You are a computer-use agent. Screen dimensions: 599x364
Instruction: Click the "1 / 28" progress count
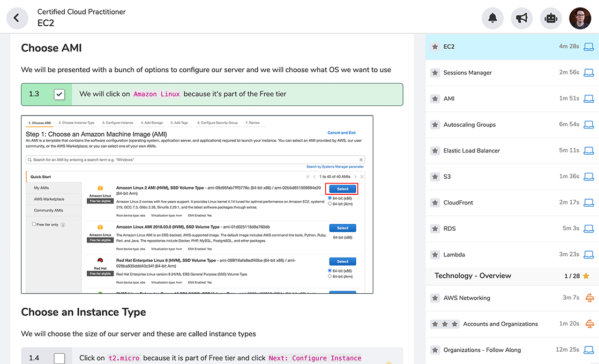tap(572, 276)
